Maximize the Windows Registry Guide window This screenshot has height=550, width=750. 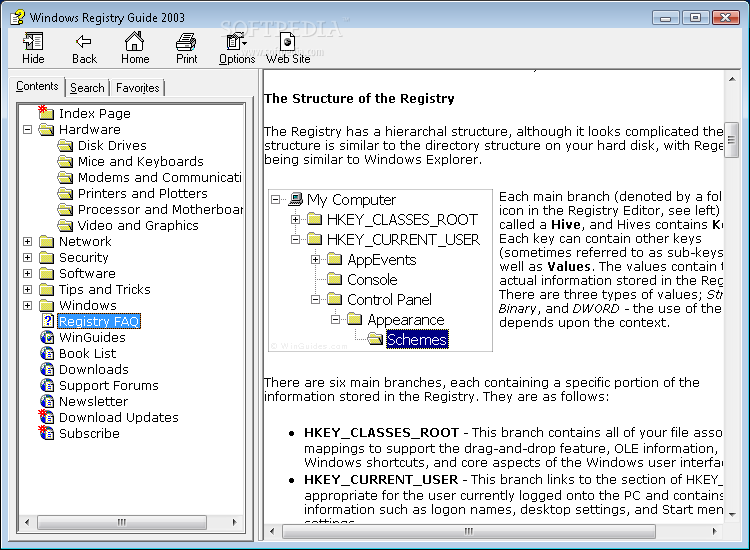695,18
